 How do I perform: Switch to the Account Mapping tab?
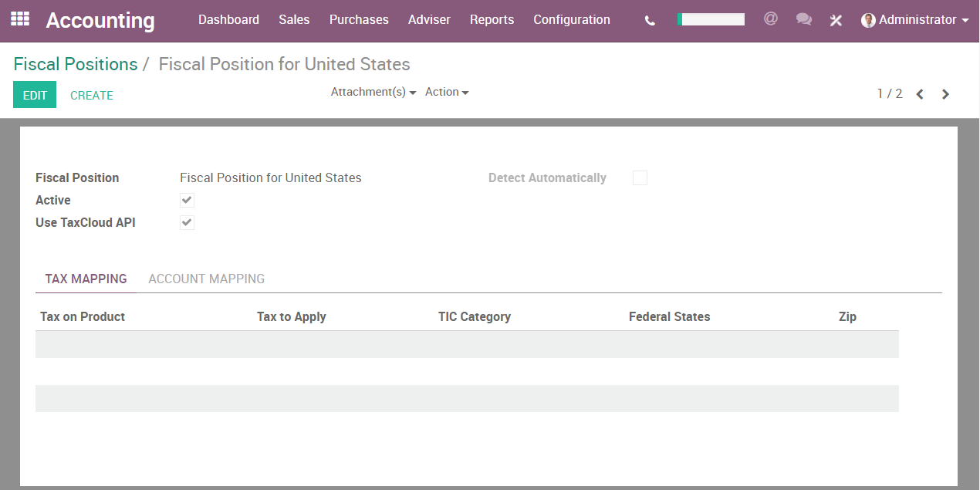tap(206, 279)
